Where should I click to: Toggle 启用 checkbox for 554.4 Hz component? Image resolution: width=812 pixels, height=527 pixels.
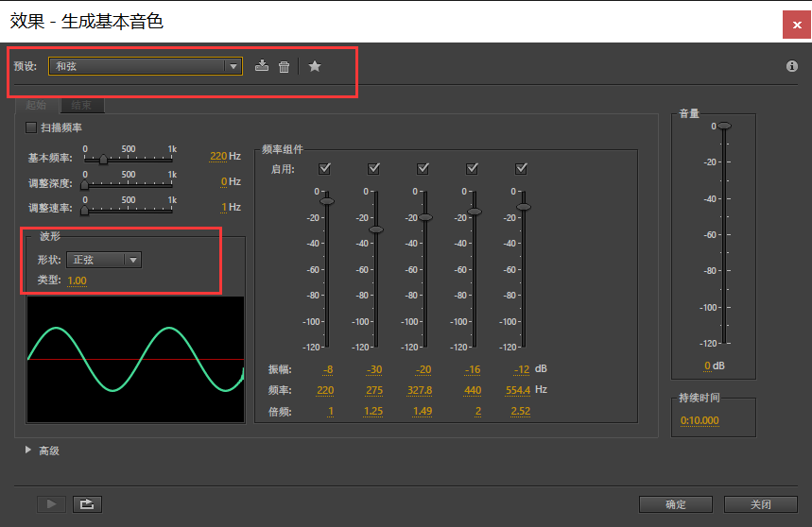tap(521, 168)
